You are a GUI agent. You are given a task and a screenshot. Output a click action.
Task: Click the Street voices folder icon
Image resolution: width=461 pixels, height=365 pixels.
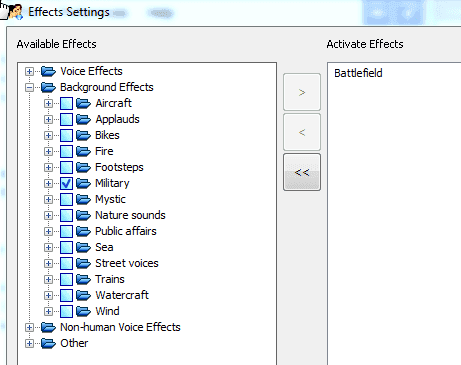tap(83, 263)
